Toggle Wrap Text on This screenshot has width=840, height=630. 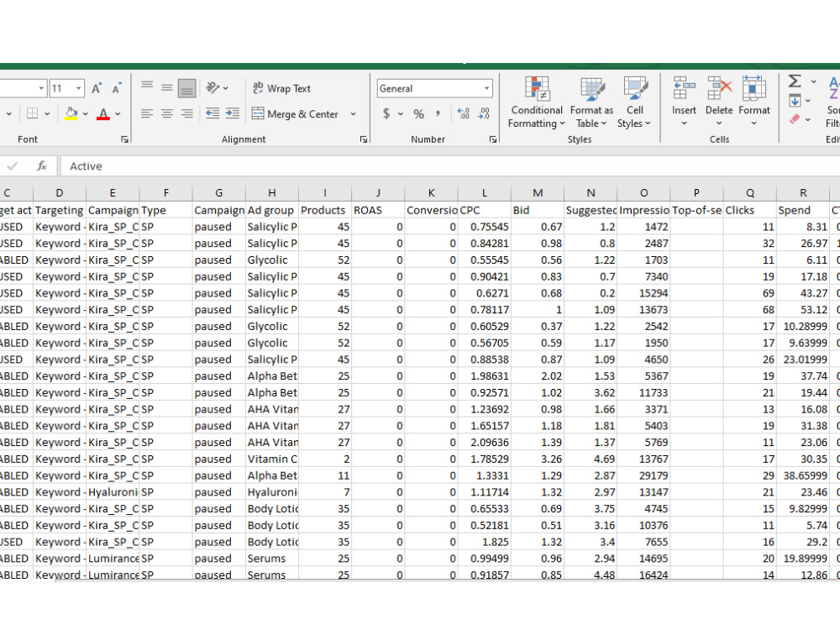pyautogui.click(x=281, y=88)
